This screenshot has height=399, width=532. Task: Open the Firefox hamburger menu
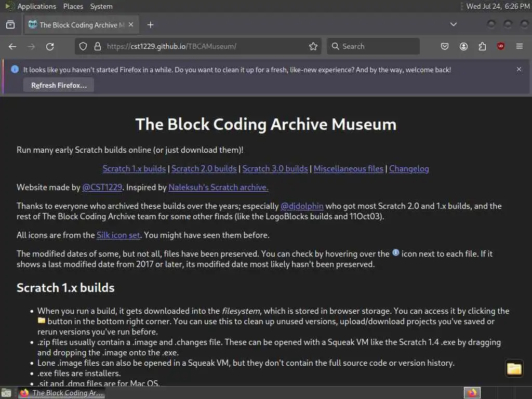click(x=520, y=46)
